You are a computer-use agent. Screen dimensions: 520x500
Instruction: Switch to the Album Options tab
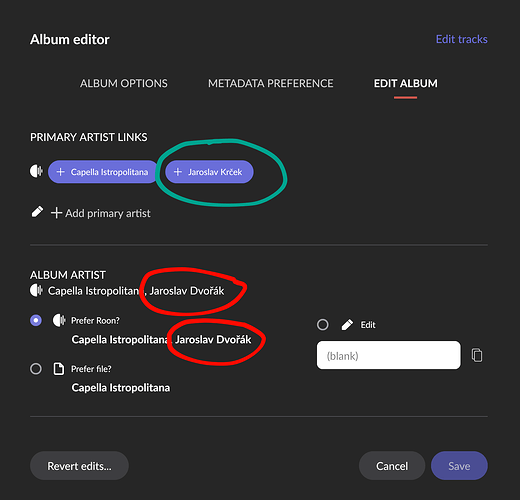click(x=124, y=83)
